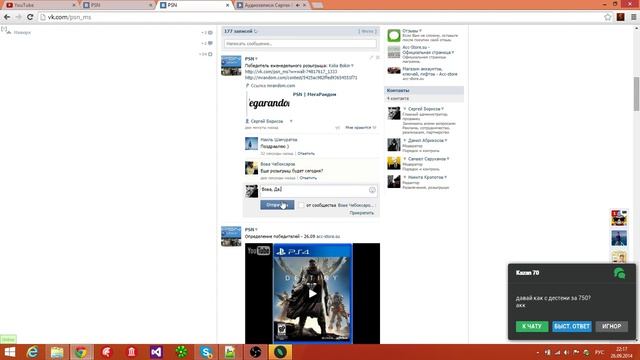Screen dimensions: 640x360
Task: Open top friend avatar in chat sidebar
Action: [619, 218]
